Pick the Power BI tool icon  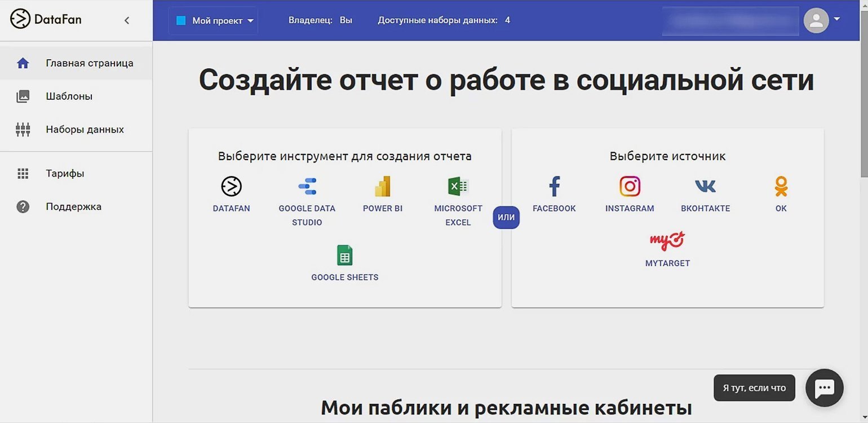pos(382,187)
